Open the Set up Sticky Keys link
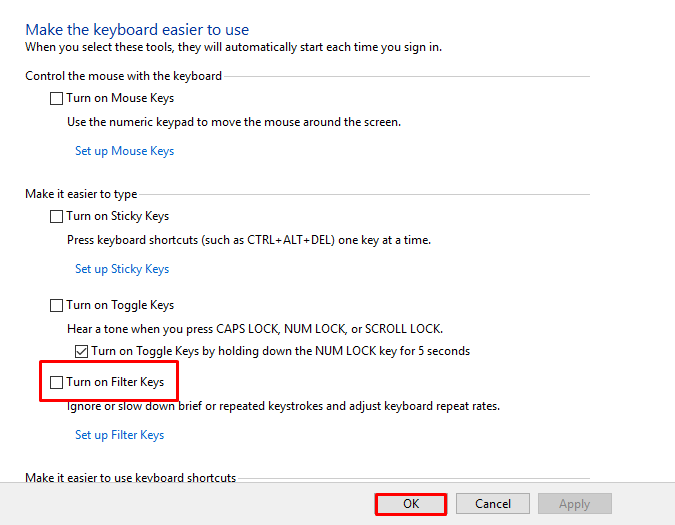Viewport: 675px width, 525px height. (122, 269)
